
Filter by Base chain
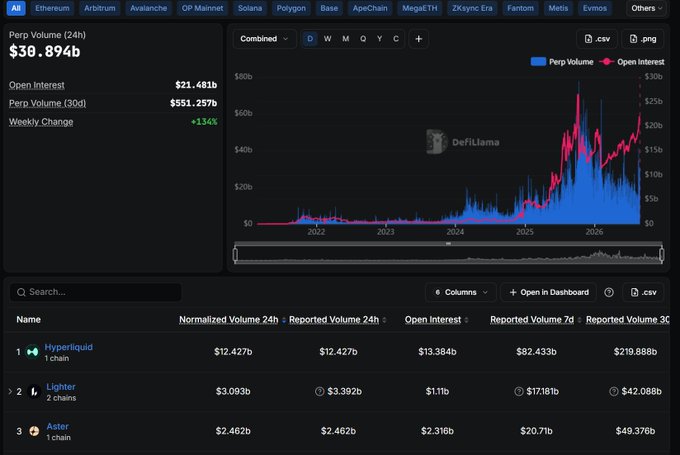(x=329, y=8)
